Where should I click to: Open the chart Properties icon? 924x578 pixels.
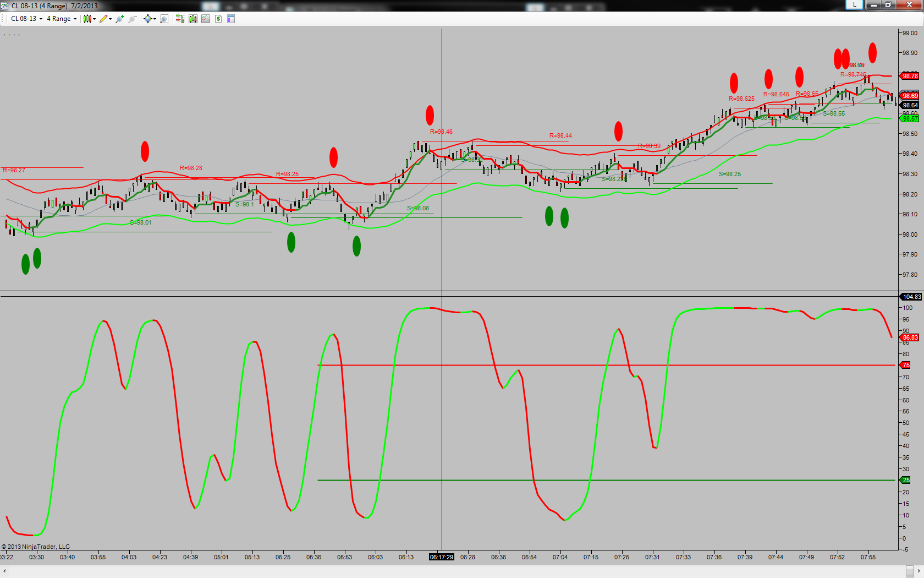[x=231, y=19]
